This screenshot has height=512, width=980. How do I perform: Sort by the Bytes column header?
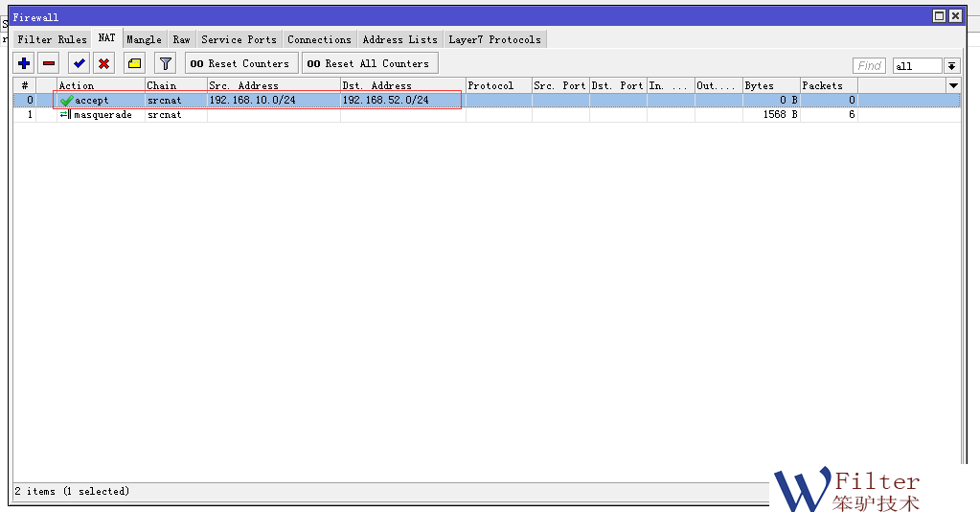[771, 85]
